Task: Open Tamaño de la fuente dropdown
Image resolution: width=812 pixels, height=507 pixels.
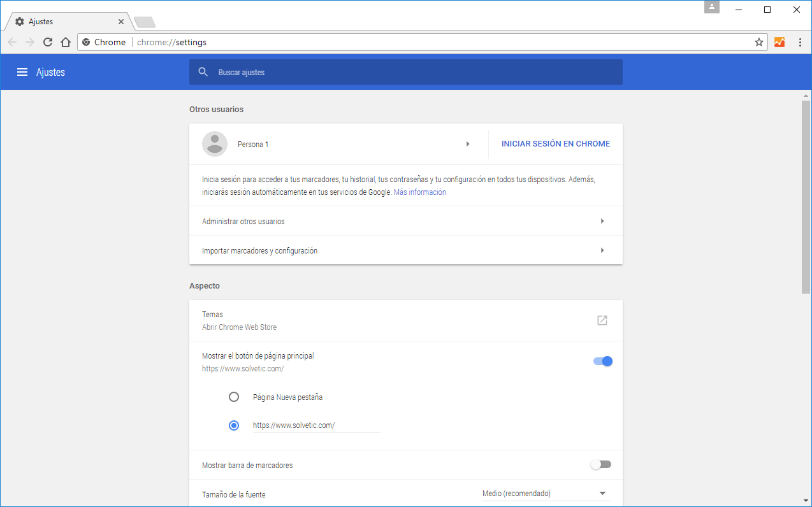Action: click(x=546, y=494)
